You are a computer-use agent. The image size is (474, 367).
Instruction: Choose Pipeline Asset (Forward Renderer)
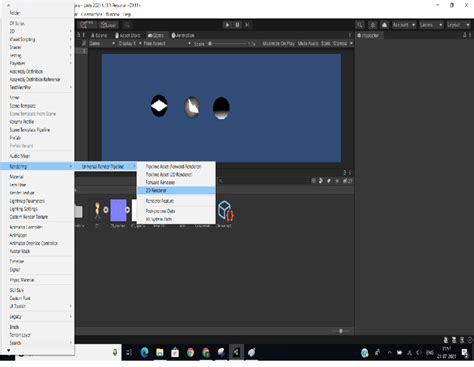point(176,166)
